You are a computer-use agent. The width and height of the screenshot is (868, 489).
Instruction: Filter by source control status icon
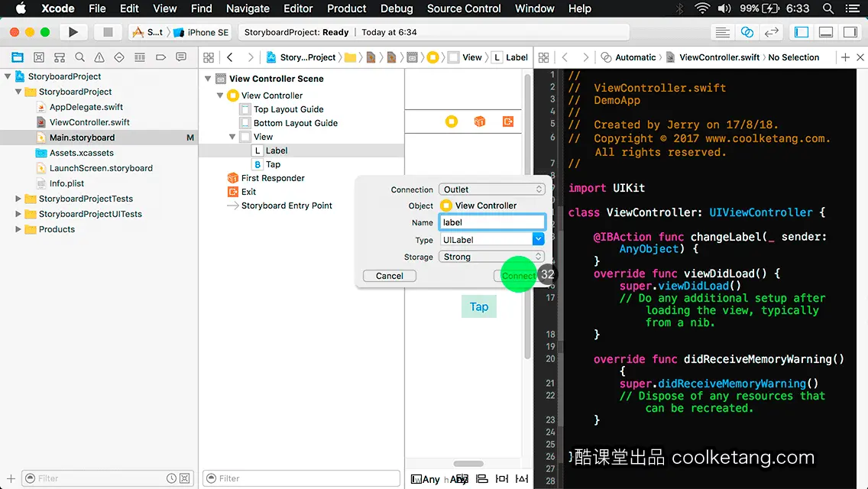[185, 478]
